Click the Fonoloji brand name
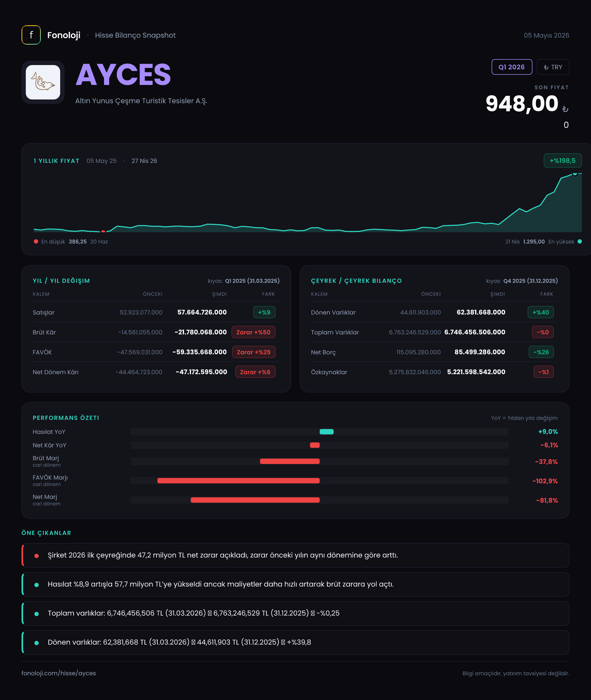The width and height of the screenshot is (591, 700). coord(64,35)
